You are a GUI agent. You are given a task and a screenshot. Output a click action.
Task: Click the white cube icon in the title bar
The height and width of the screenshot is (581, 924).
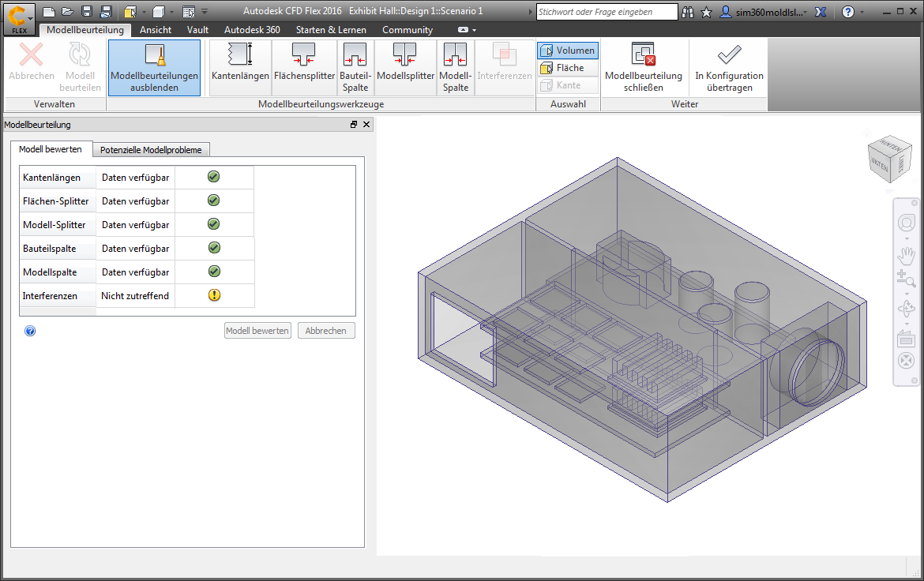(158, 12)
